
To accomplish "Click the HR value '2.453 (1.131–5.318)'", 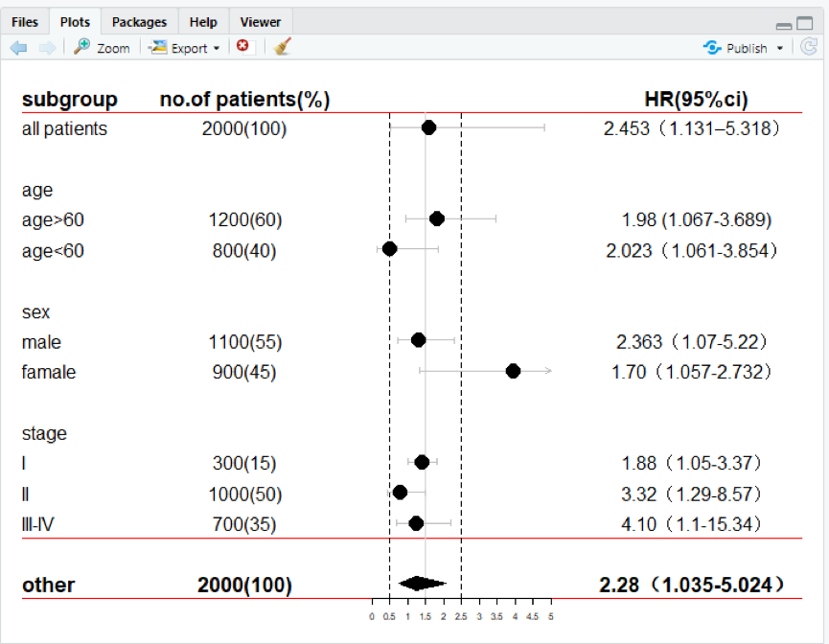I will [692, 128].
